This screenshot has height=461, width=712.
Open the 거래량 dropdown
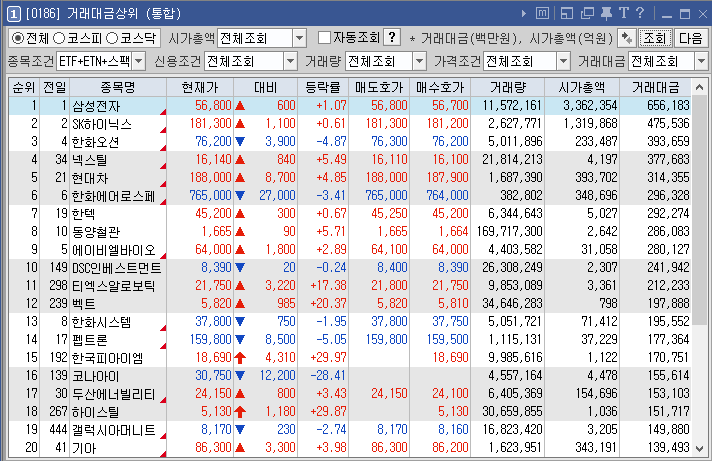coord(420,61)
